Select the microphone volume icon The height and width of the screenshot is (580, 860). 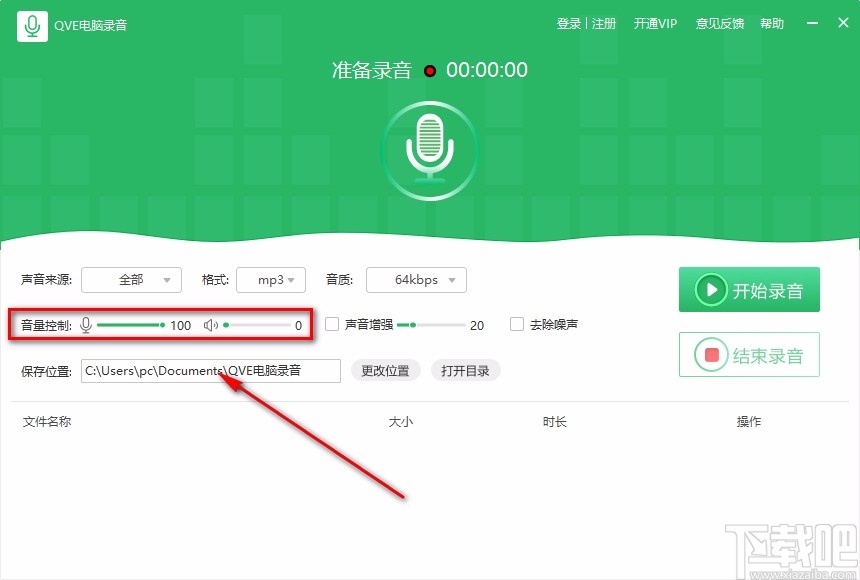coord(88,325)
